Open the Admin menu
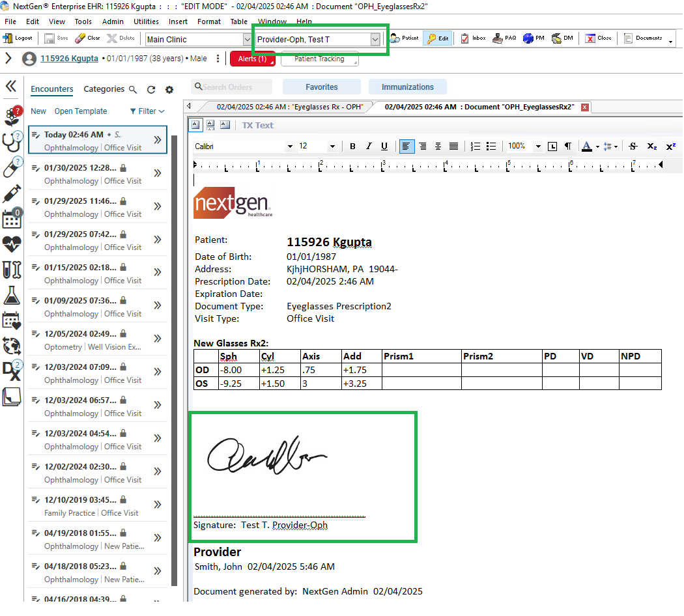Screen dimensions: 684x616 pos(113,21)
